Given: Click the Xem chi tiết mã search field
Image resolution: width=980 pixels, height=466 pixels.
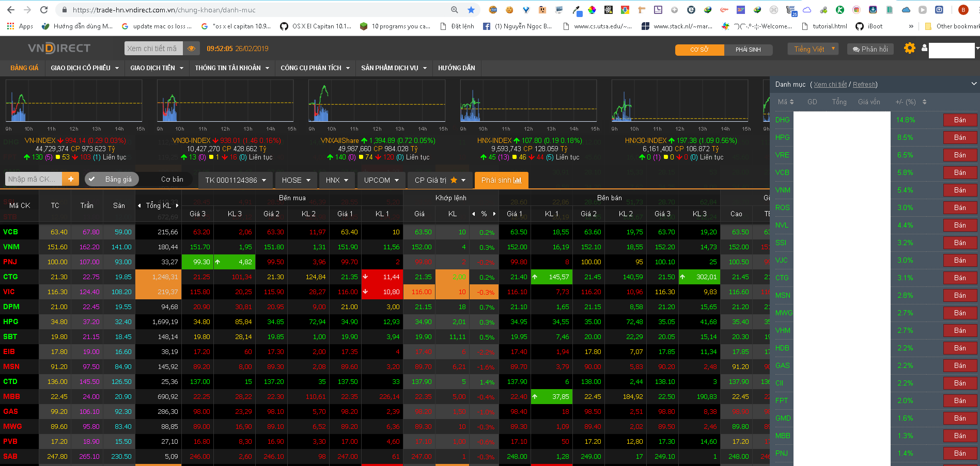Looking at the screenshot, I should click(x=153, y=49).
